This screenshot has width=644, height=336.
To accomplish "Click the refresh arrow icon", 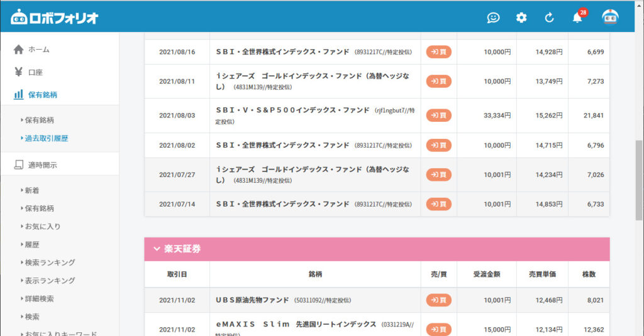I will [x=549, y=18].
